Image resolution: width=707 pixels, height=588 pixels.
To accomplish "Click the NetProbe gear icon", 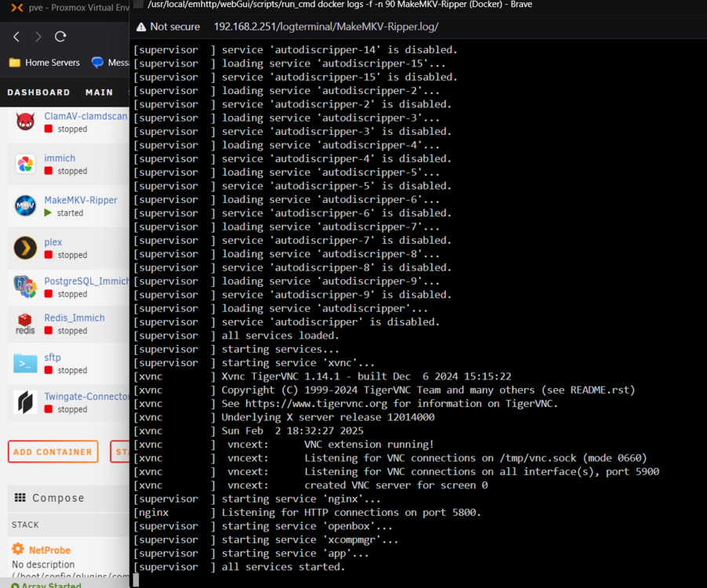I will tap(18, 550).
